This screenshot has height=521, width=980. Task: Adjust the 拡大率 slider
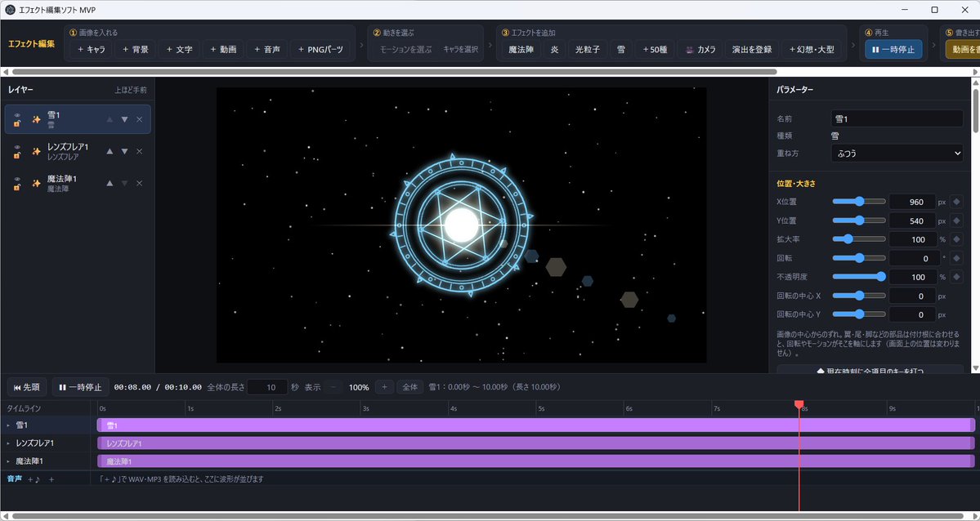[x=859, y=239]
